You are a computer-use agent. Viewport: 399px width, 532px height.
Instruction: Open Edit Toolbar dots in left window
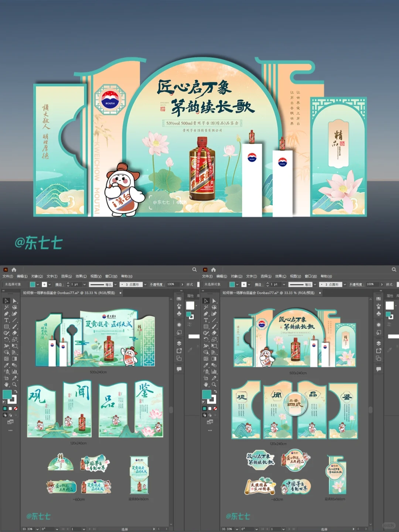point(10,430)
